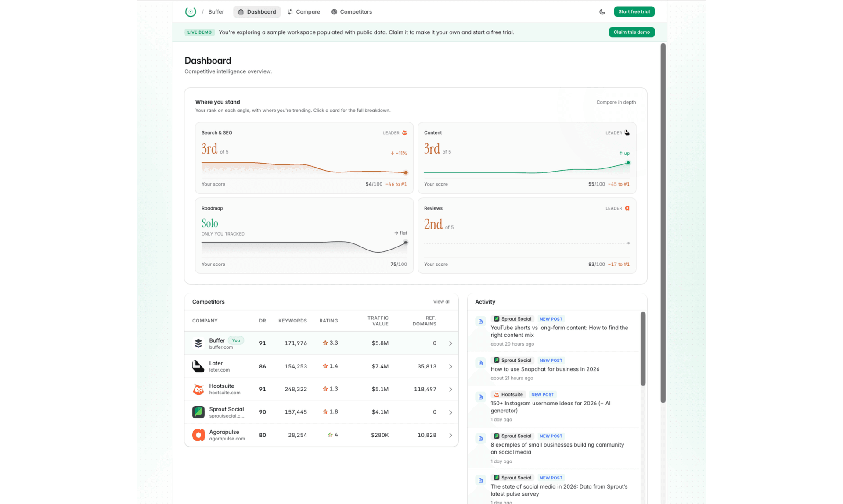Click the Hootsuite badge in the activity feed

click(x=508, y=395)
